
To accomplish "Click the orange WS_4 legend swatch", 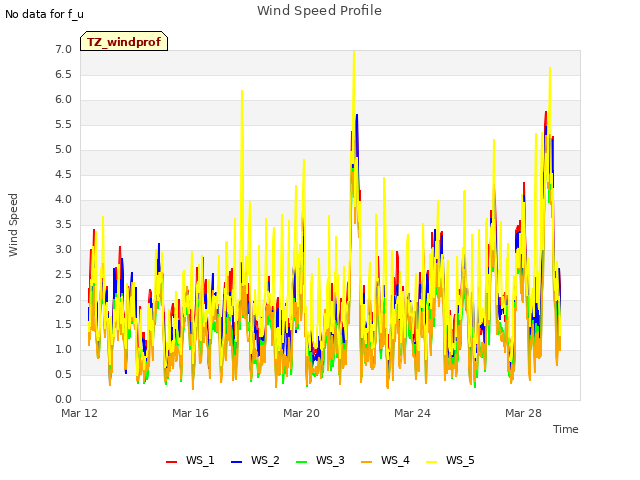I will point(367,462).
